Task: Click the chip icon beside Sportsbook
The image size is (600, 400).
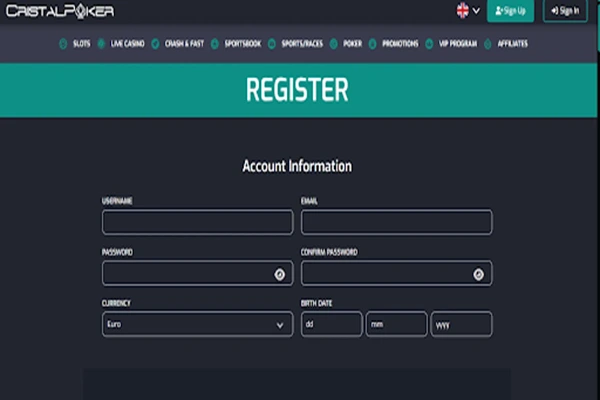Action: point(215,44)
